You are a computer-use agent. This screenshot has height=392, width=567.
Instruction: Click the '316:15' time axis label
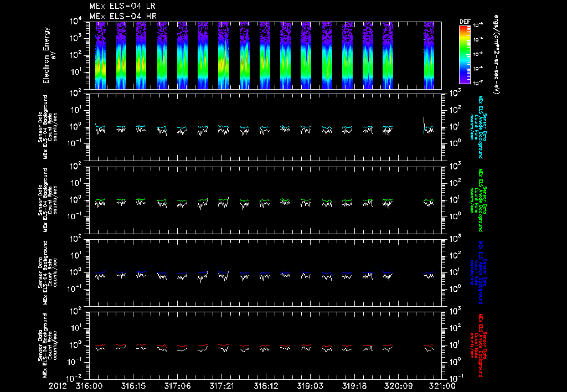133,386
